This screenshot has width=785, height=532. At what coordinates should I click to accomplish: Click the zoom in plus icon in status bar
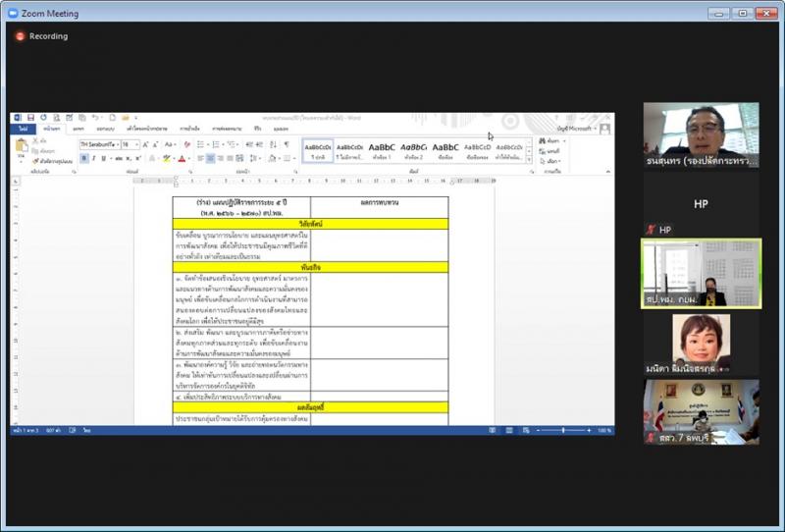coord(589,430)
